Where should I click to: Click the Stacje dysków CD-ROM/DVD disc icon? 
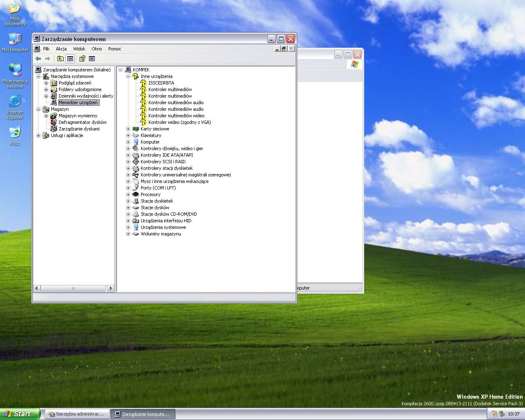[136, 214]
